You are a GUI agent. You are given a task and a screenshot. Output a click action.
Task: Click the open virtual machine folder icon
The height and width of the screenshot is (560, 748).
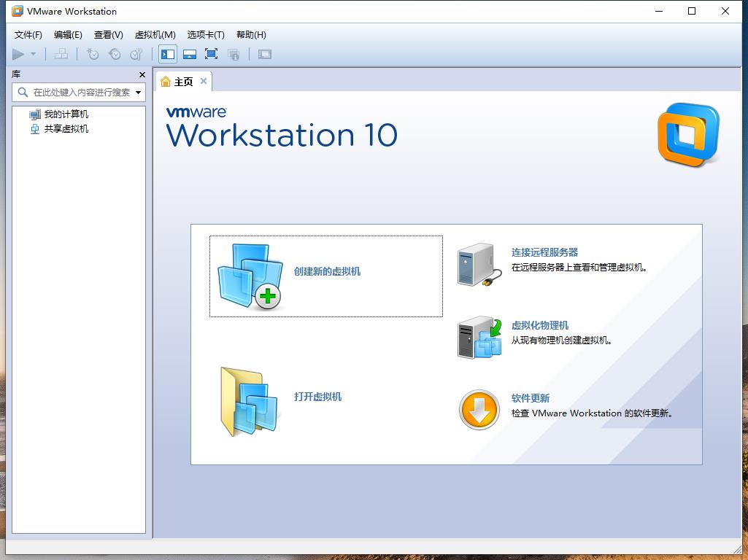[x=249, y=401]
